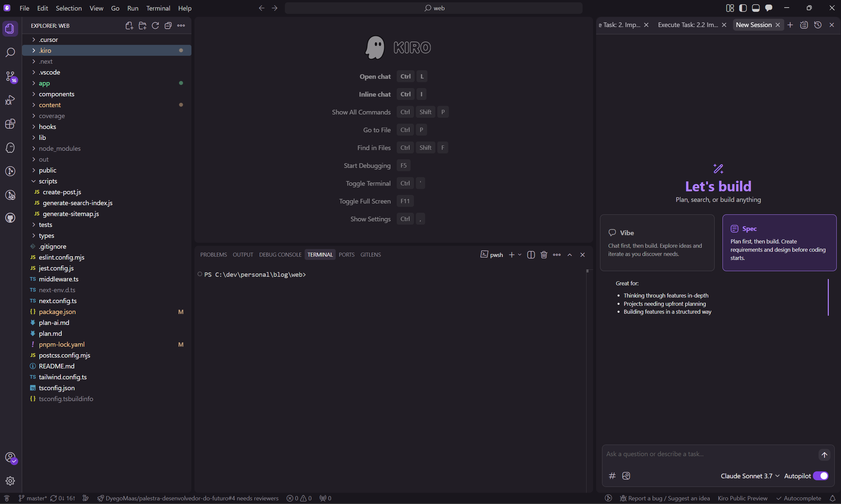The image size is (841, 504).
Task: Open tailwind.config.ts file
Action: [107, 377]
